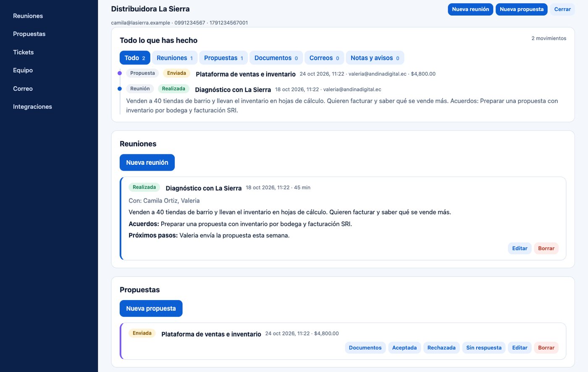Open Correo in the sidebar
This screenshot has height=372, width=588.
(x=23, y=89)
